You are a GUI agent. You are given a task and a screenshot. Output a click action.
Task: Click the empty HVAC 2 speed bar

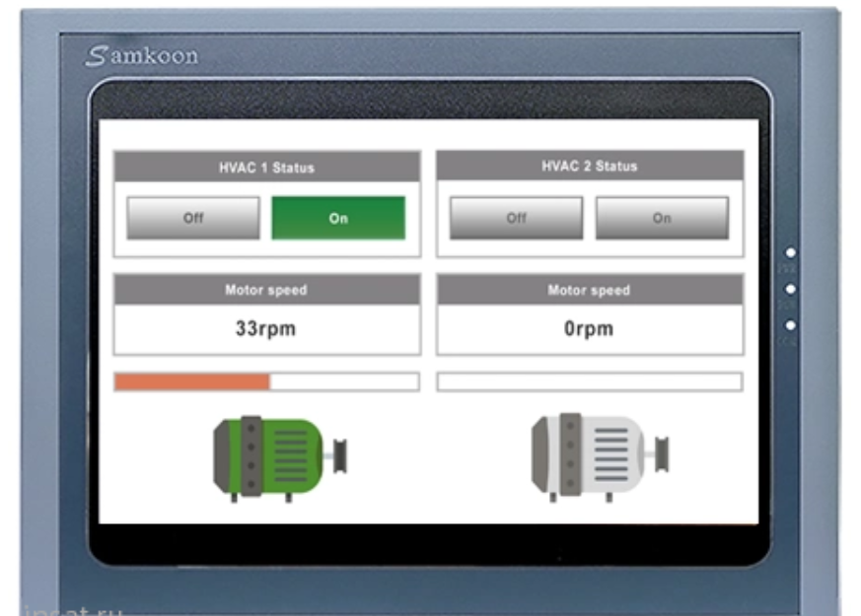click(590, 381)
